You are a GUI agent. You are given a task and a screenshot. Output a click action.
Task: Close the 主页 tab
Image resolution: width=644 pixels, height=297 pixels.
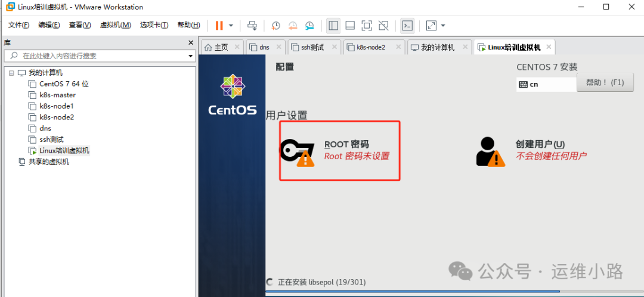click(x=237, y=47)
